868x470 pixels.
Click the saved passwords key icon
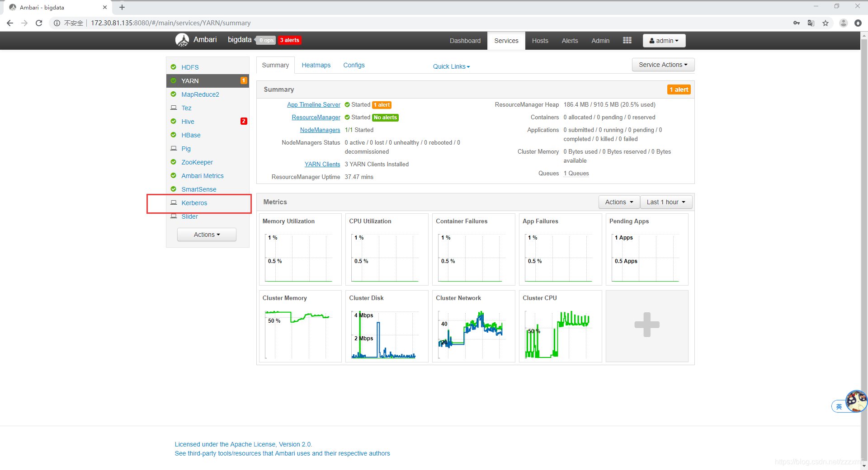(x=797, y=23)
